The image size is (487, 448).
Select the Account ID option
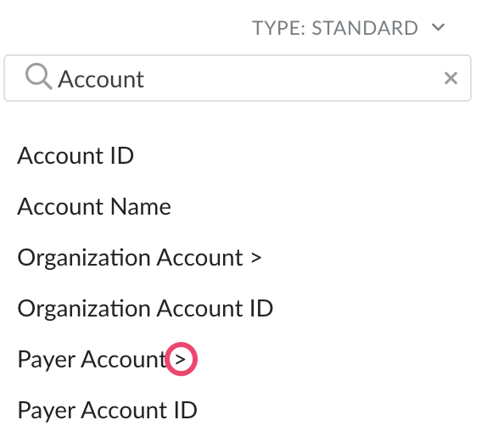tap(76, 155)
